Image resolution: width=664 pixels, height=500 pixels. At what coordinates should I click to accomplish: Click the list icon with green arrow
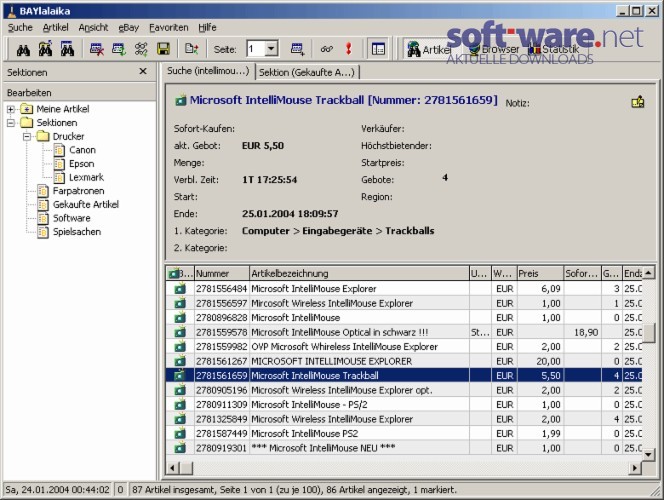click(119, 49)
